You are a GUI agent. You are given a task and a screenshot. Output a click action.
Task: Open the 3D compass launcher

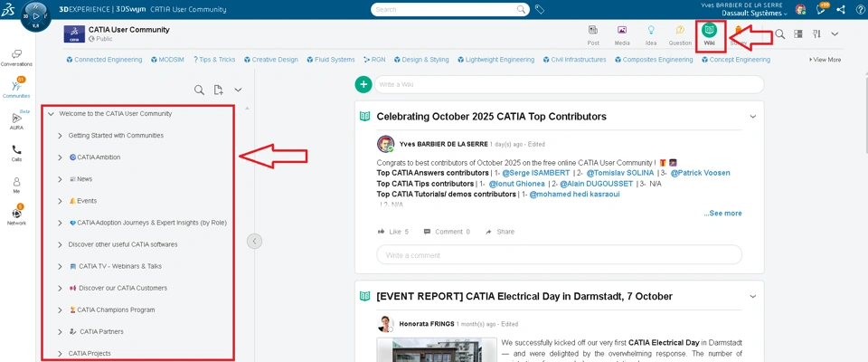[x=35, y=16]
